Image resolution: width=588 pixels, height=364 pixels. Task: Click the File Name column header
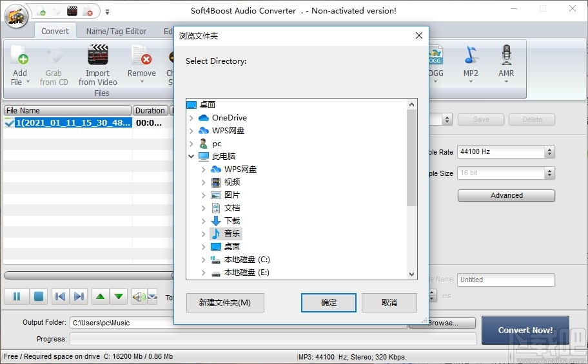click(x=68, y=110)
